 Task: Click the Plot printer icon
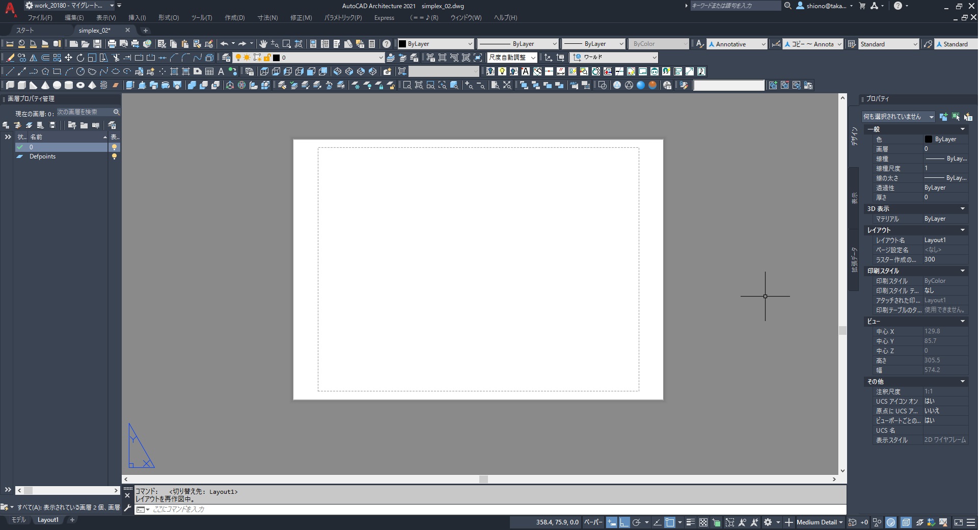point(112,44)
